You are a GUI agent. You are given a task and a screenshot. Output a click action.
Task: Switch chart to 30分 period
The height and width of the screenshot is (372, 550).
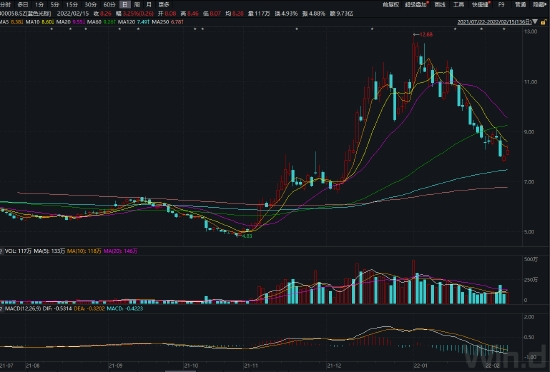pyautogui.click(x=90, y=5)
